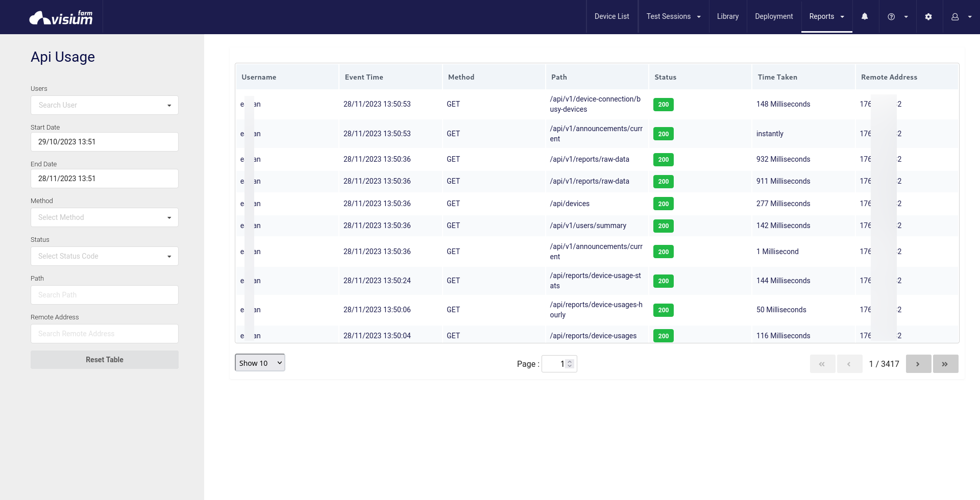Expand the Test Sessions menu

click(x=673, y=16)
